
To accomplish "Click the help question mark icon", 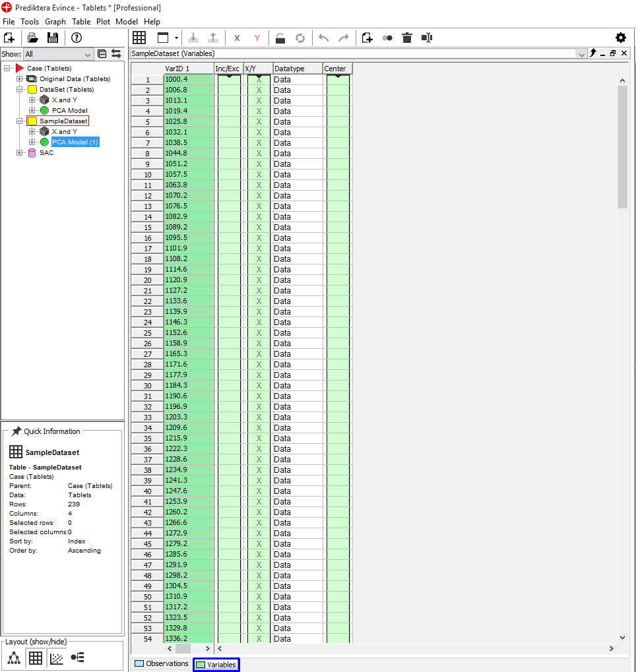I will tap(77, 38).
